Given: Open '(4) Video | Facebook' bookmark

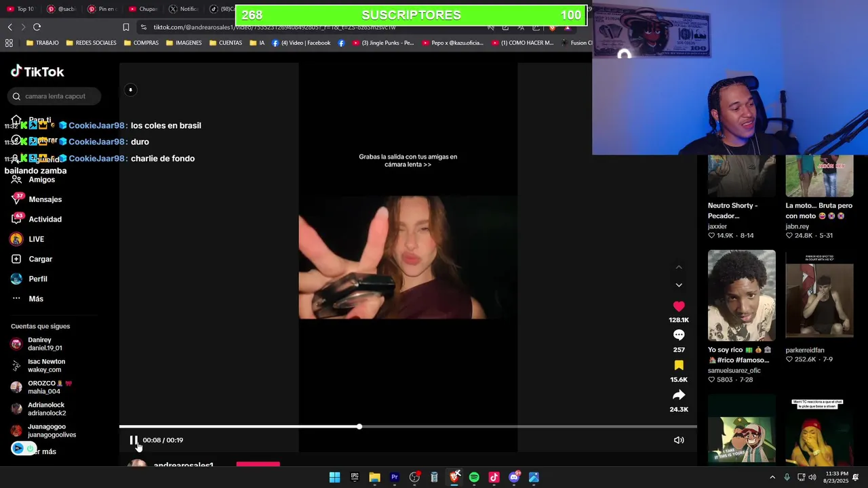Looking at the screenshot, I should (301, 43).
